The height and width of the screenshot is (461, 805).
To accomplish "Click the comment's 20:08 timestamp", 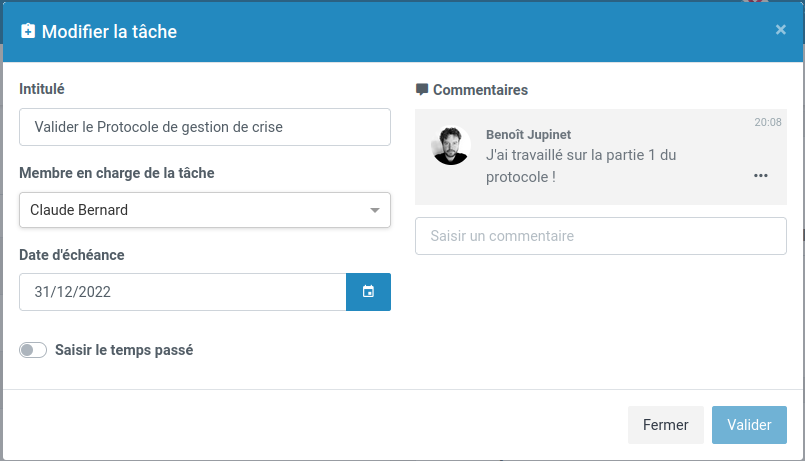I will pyautogui.click(x=768, y=122).
